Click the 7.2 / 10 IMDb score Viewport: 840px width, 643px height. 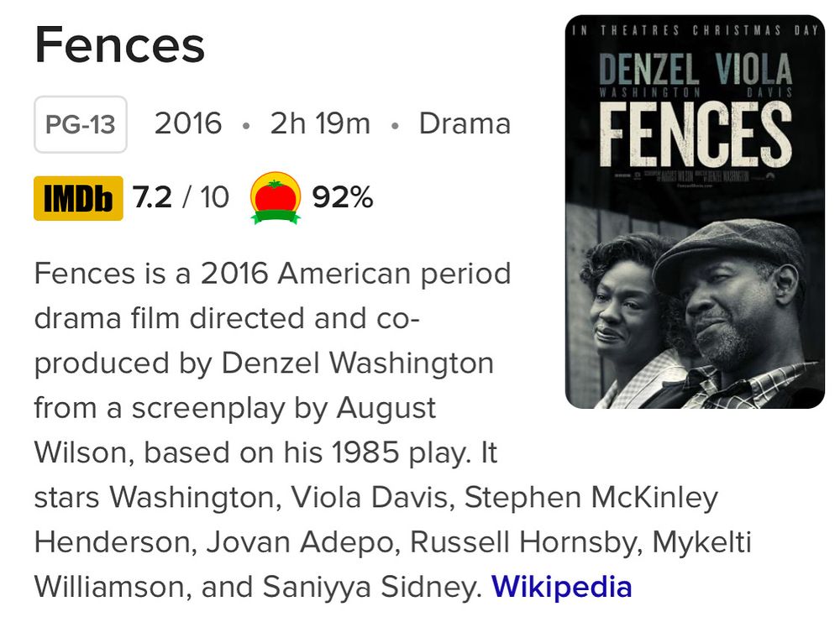(181, 198)
